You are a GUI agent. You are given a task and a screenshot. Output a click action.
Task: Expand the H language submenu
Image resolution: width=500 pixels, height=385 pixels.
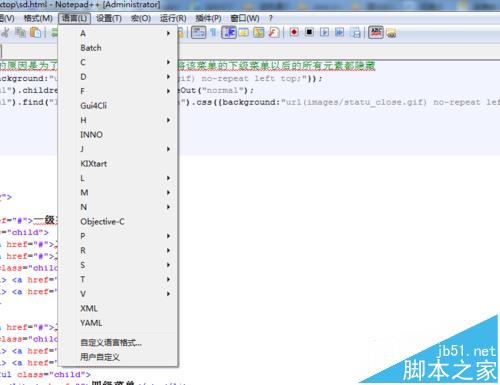click(x=118, y=120)
